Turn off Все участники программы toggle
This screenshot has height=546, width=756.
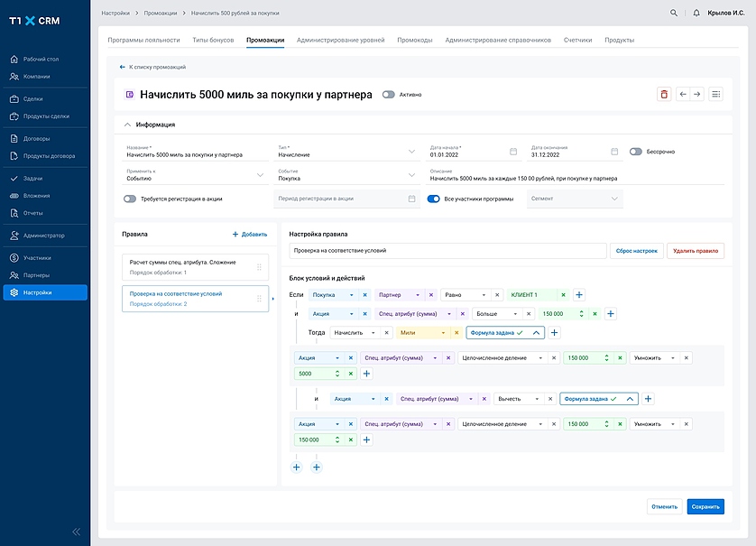(x=434, y=199)
